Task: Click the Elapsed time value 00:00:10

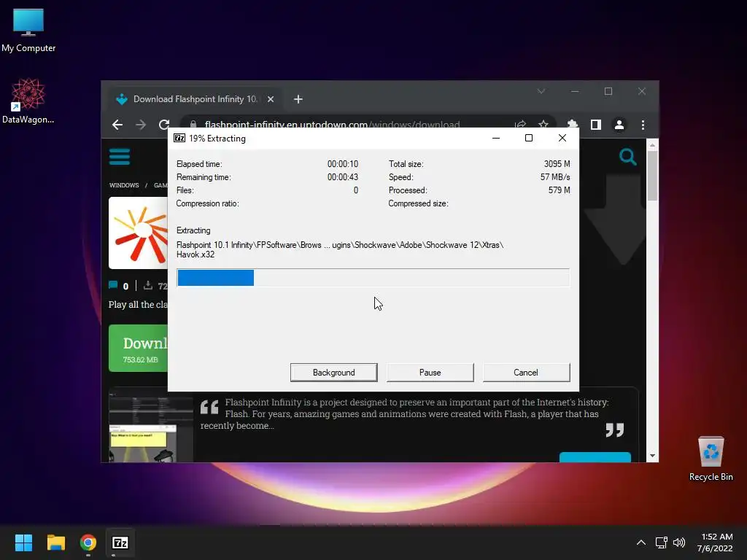Action: (343, 164)
